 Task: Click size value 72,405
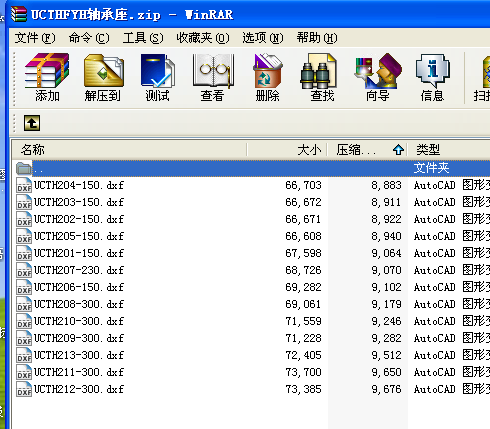click(x=303, y=355)
